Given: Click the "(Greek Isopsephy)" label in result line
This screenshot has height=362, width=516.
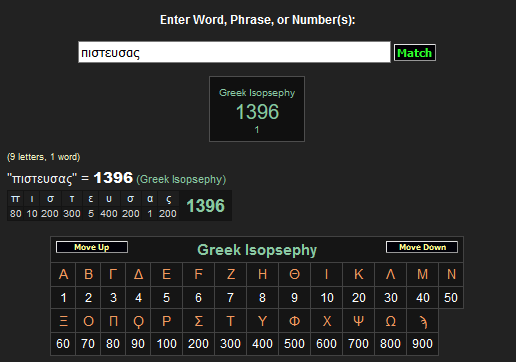Looking at the screenshot, I should [181, 179].
